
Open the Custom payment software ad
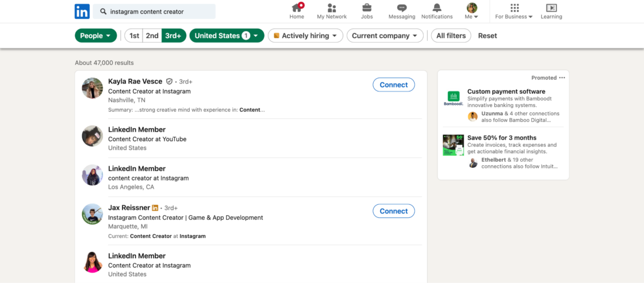point(506,91)
